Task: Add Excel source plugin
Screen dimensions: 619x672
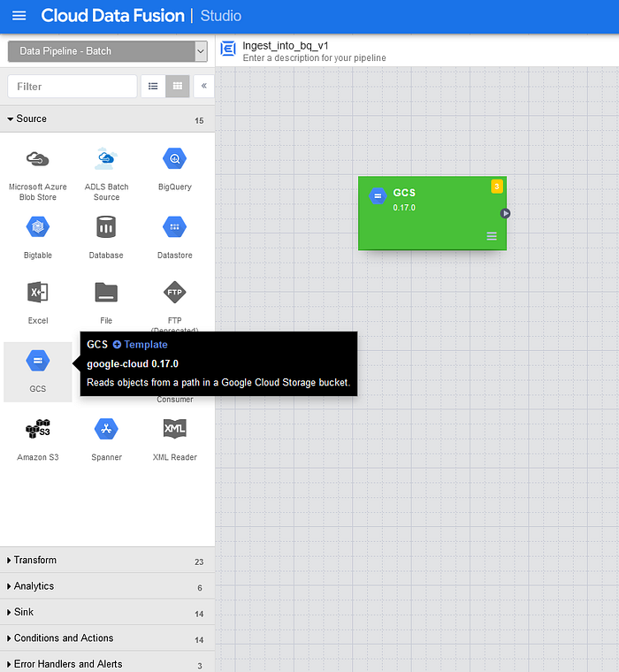Action: (38, 302)
